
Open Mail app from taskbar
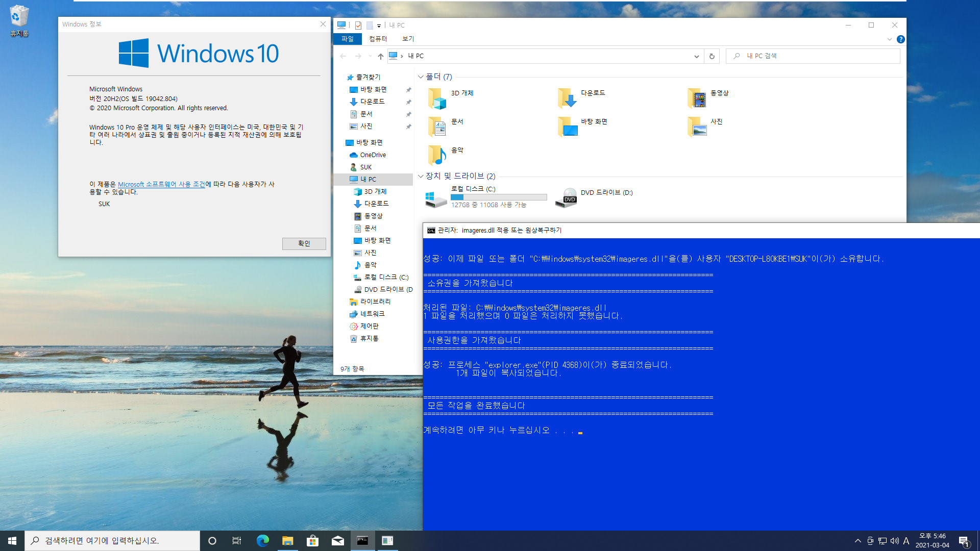[x=337, y=541]
